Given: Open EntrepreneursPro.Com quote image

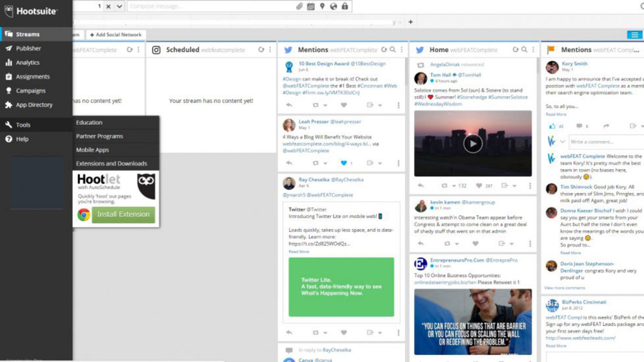Looking at the screenshot, I should click(473, 322).
